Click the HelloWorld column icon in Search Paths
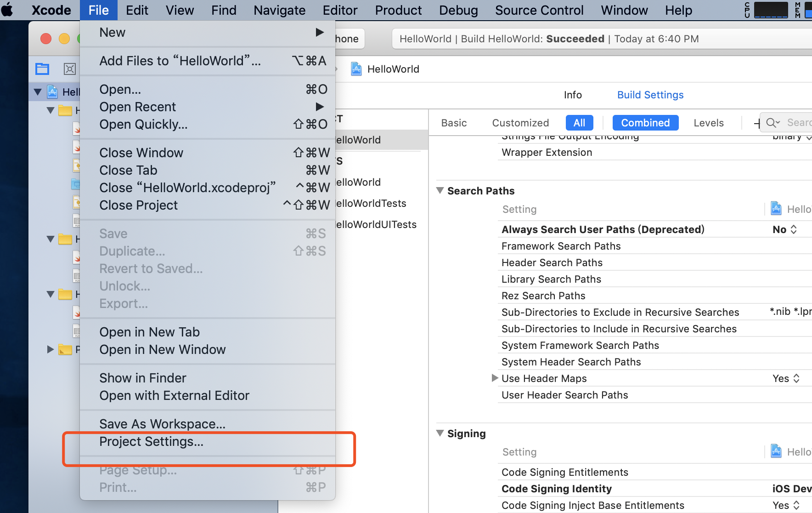 pos(776,209)
